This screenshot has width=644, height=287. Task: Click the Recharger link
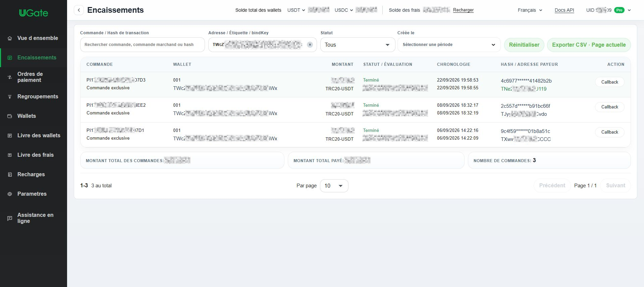click(x=463, y=10)
